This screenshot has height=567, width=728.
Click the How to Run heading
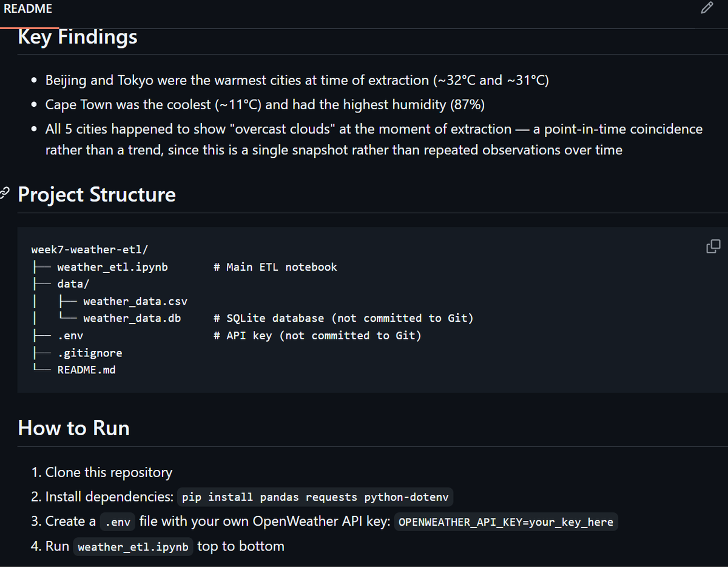coord(74,428)
